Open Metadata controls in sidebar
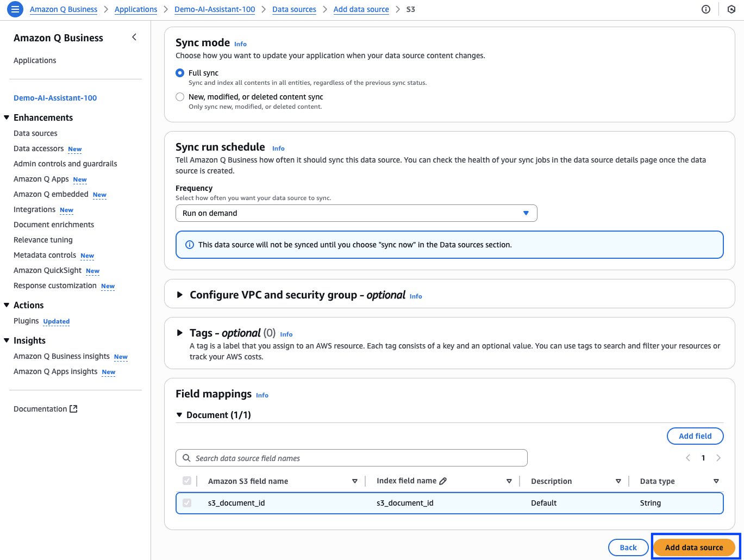744x560 pixels. (x=45, y=255)
